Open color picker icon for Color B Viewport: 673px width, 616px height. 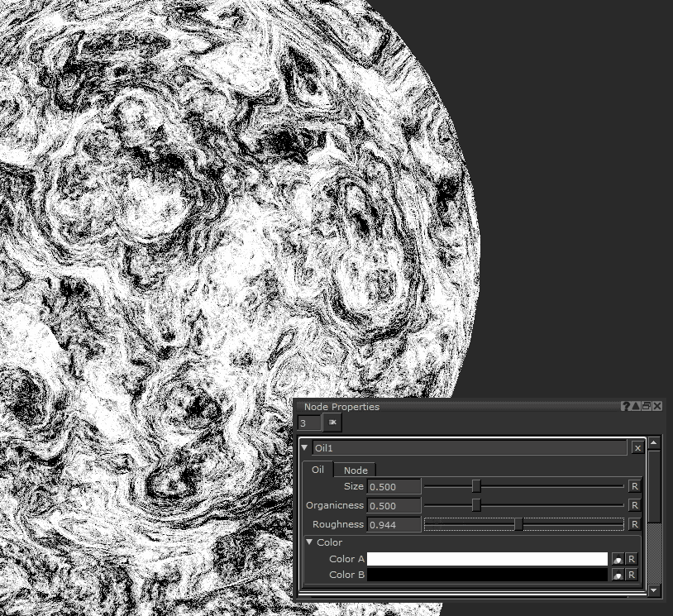pyautogui.click(x=618, y=575)
